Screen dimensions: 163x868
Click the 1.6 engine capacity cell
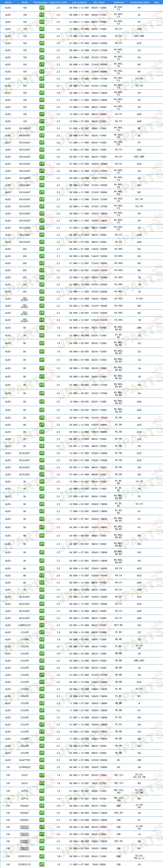click(58, 328)
